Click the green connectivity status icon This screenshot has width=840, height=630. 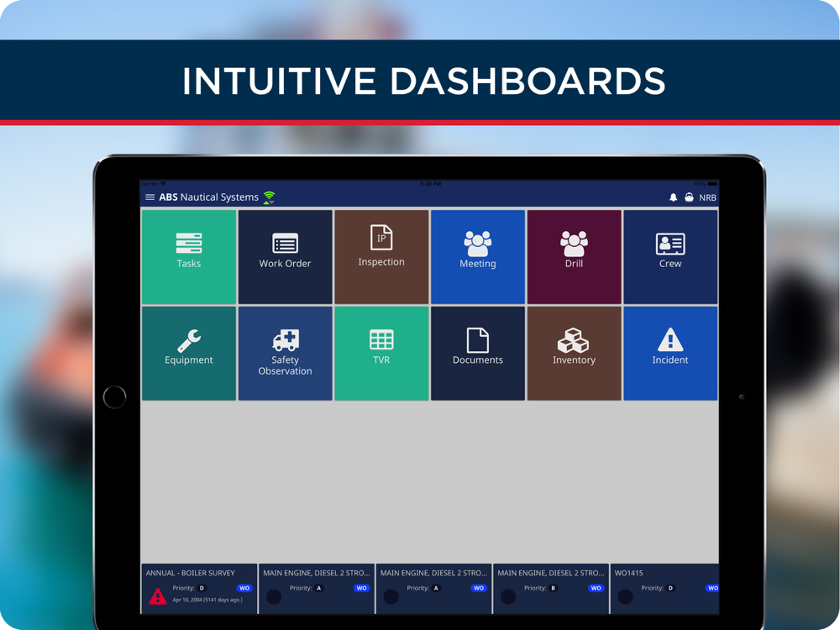269,197
